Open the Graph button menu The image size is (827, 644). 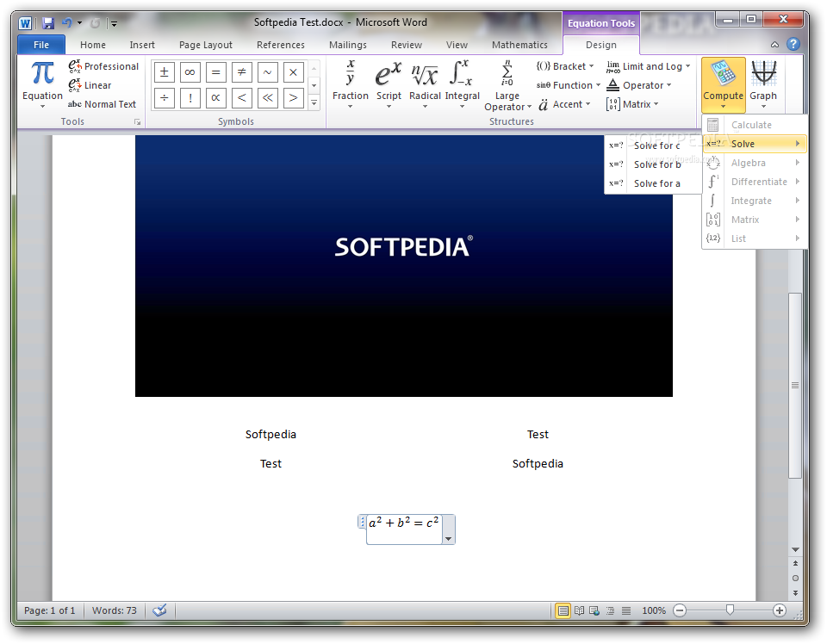(x=763, y=84)
